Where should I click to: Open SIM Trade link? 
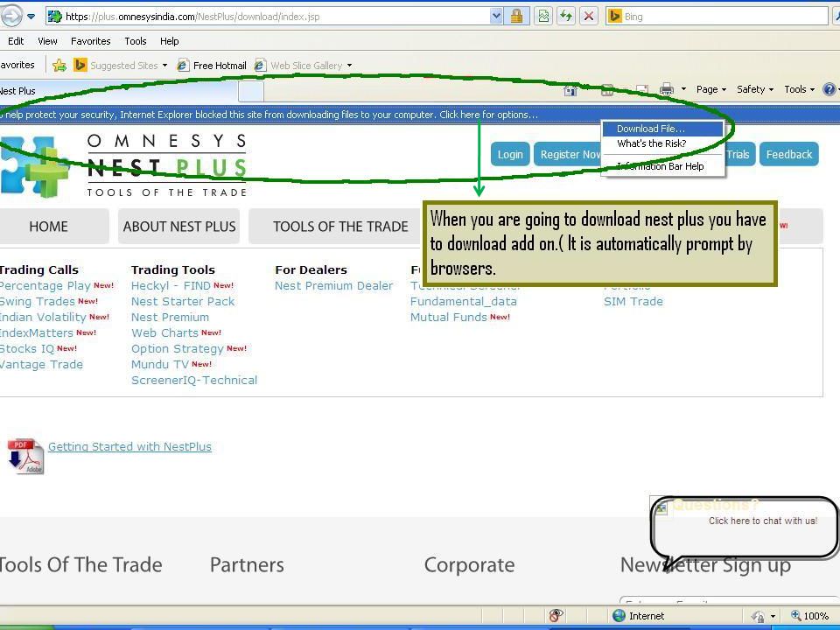633,302
